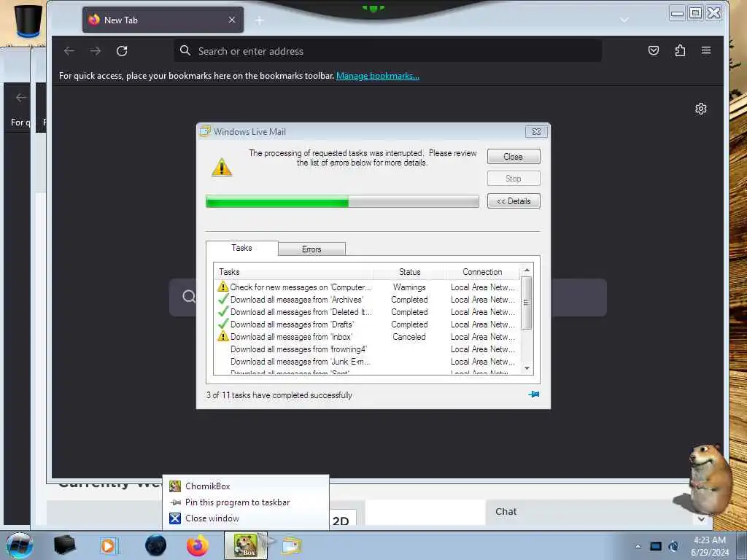Click the green checkmark beside the Archives task
747x560 pixels.
(223, 299)
